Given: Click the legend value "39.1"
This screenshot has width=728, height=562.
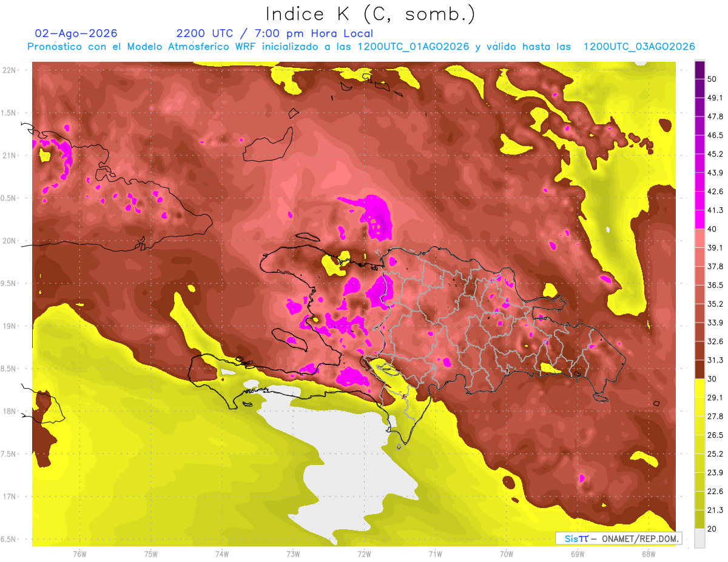Looking at the screenshot, I should pos(715,248).
